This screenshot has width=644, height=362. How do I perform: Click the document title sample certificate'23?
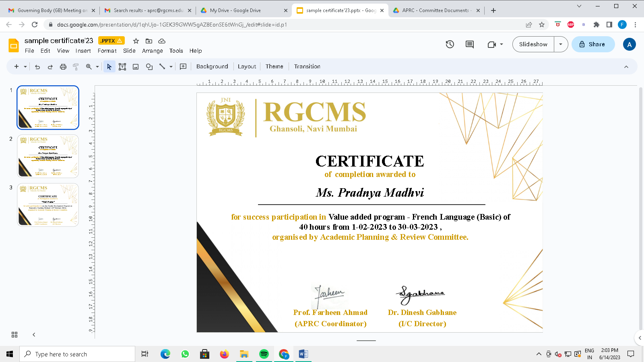59,41
